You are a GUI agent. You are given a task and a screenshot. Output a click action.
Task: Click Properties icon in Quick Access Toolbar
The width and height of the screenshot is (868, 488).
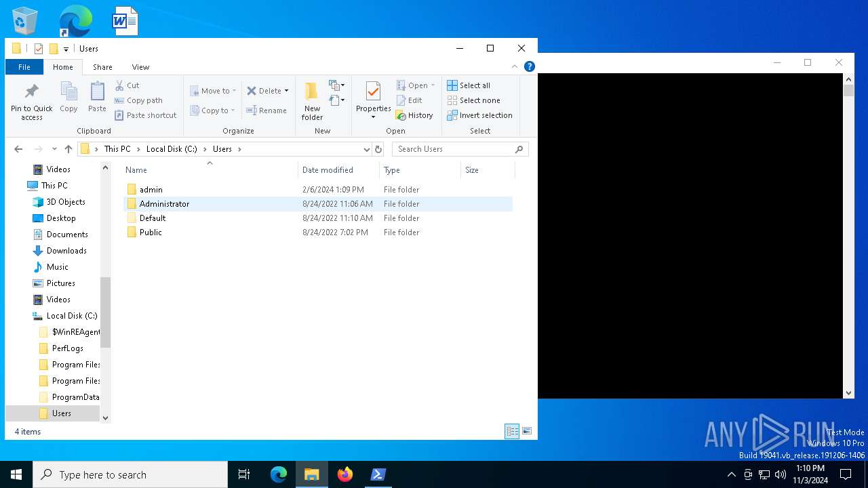[39, 49]
